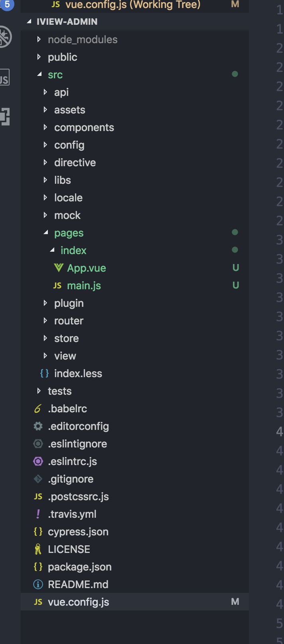Open the Debug icon in activity bar

coord(5,37)
